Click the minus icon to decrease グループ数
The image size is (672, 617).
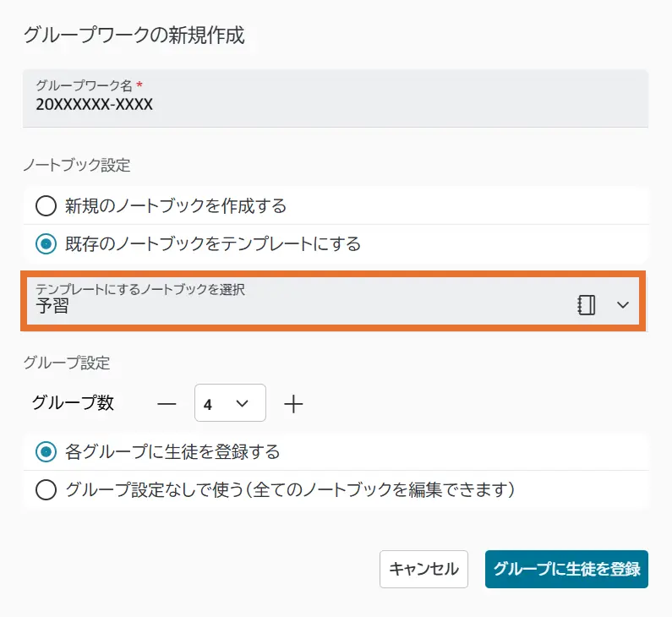(167, 404)
